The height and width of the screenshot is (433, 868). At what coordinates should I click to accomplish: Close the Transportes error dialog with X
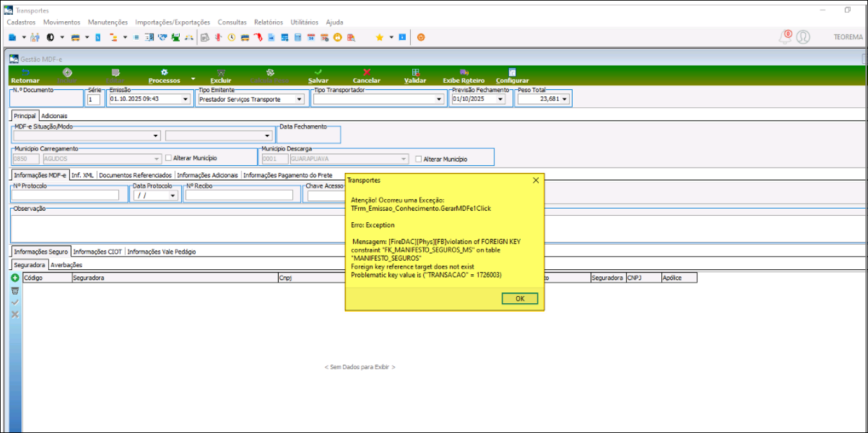pyautogui.click(x=536, y=181)
